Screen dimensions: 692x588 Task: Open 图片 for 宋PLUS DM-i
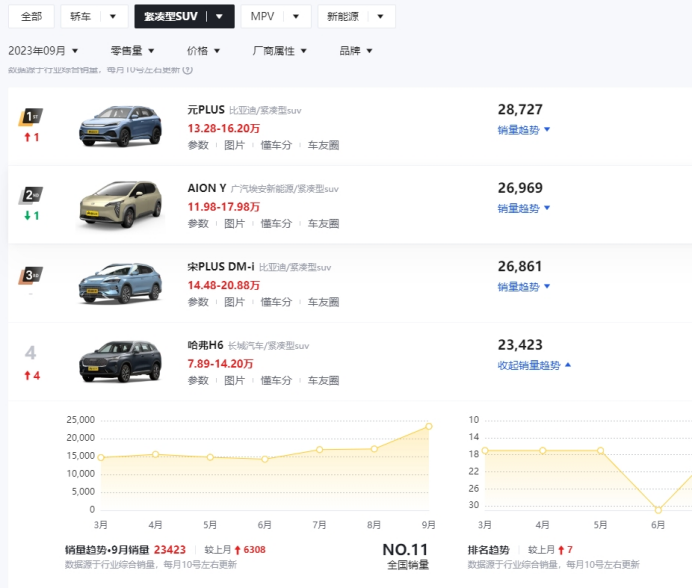234,302
